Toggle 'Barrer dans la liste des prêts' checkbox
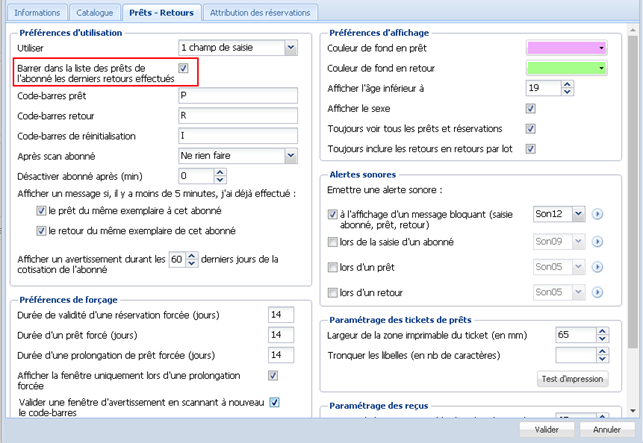This screenshot has width=643, height=443. click(x=183, y=68)
